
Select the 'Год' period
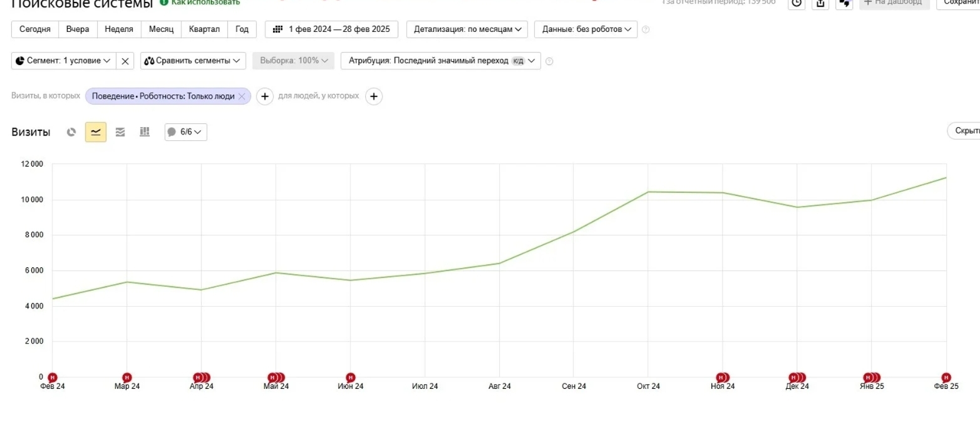click(x=242, y=29)
